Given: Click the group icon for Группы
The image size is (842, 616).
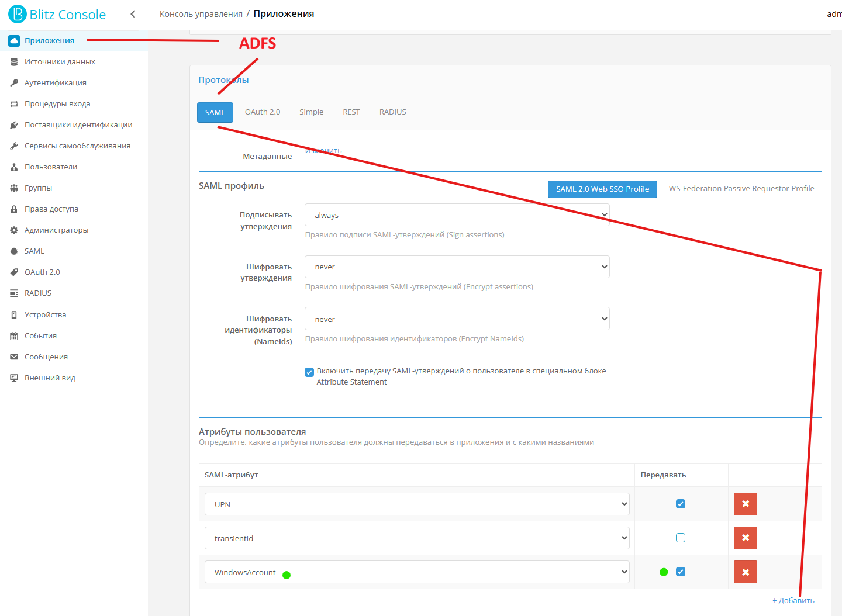Looking at the screenshot, I should coord(14,188).
